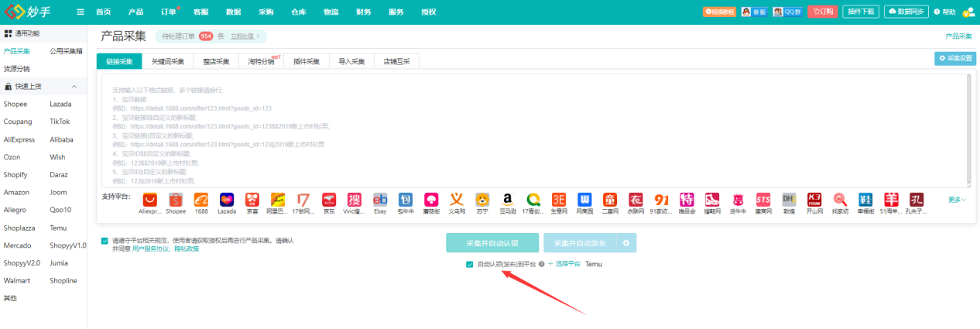Select the Ebay platform icon
This screenshot has height=329, width=980.
[x=380, y=200]
